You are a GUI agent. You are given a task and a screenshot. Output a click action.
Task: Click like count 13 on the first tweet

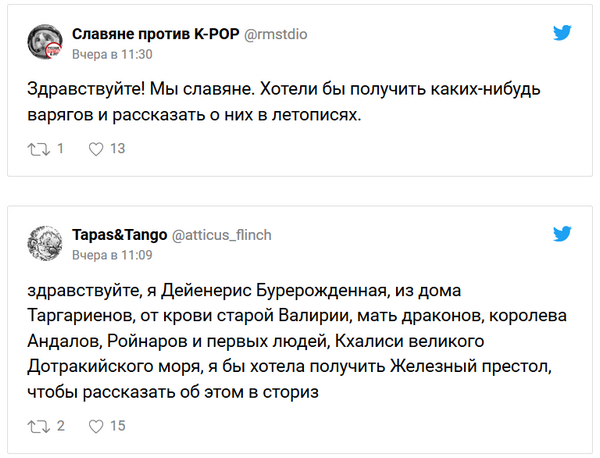(118, 149)
